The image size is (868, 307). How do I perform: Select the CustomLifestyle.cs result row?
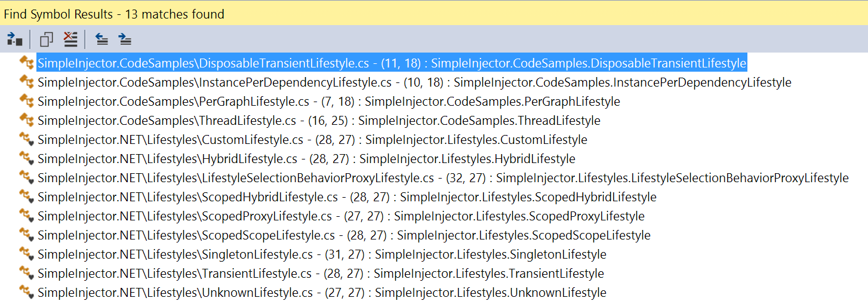tap(312, 140)
